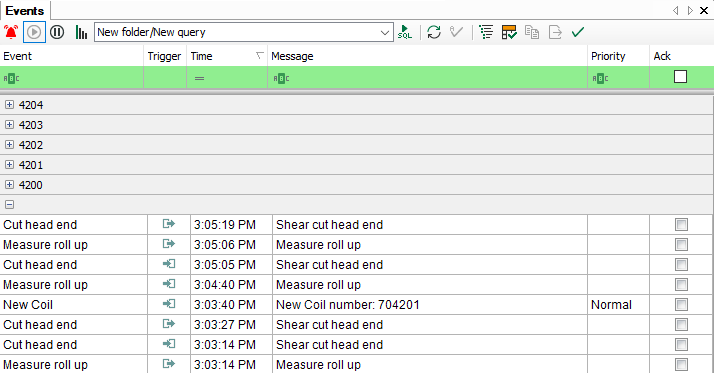Toggle the Ack filter checkbox
The height and width of the screenshot is (373, 714).
click(680, 77)
